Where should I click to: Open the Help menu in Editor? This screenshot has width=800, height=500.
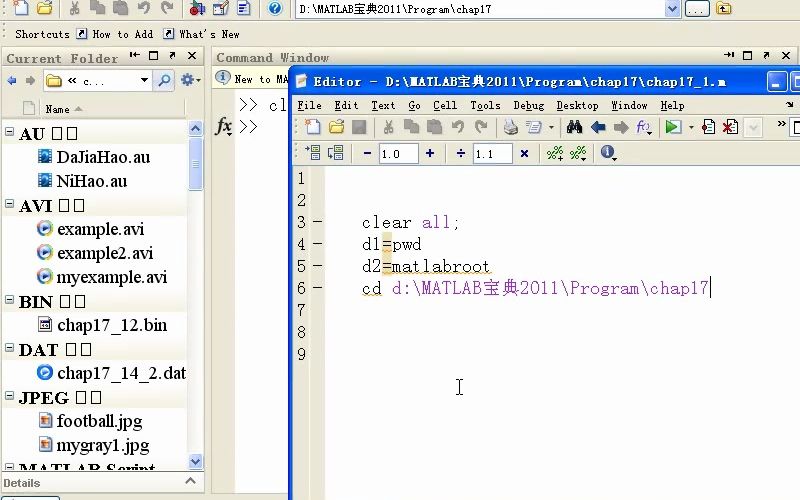tap(672, 105)
